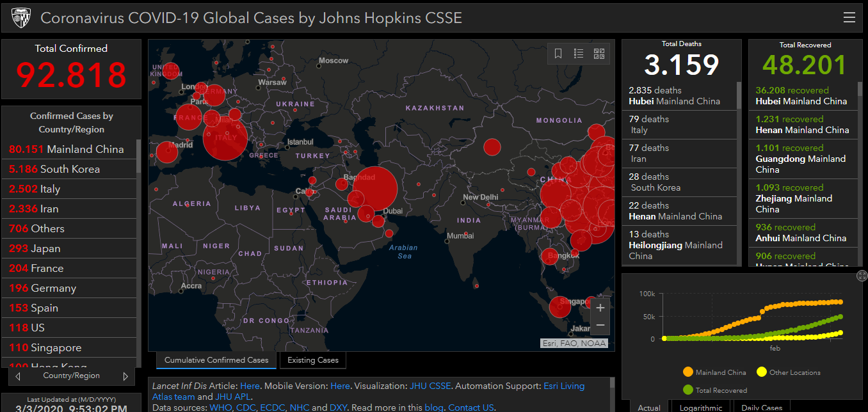Select 22 deaths Henan entry
Viewport: 868px width, 412px height.
coord(680,211)
